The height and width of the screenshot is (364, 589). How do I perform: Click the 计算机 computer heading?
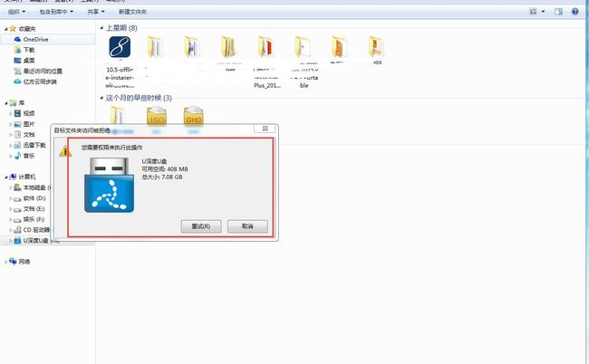pos(27,177)
